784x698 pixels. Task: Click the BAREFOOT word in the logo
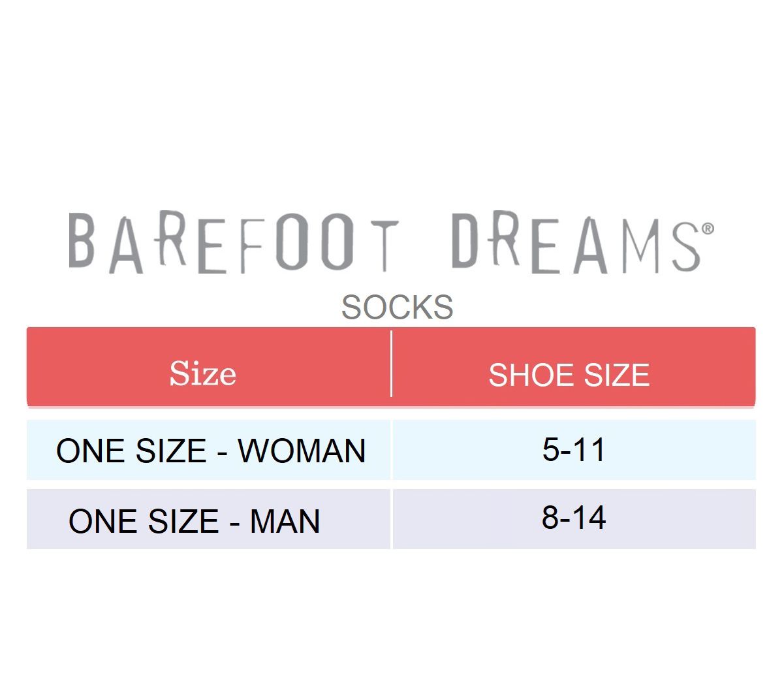pos(233,243)
